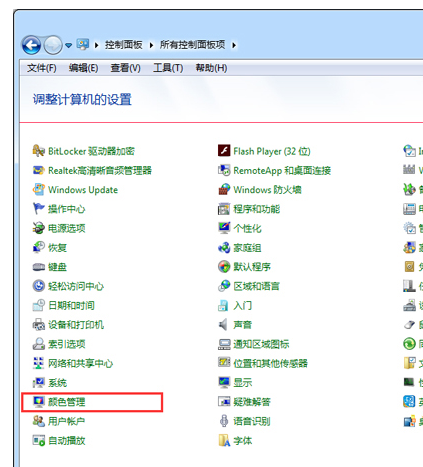Open the 疑难解答 link text
The image size is (423, 467).
click(x=252, y=402)
